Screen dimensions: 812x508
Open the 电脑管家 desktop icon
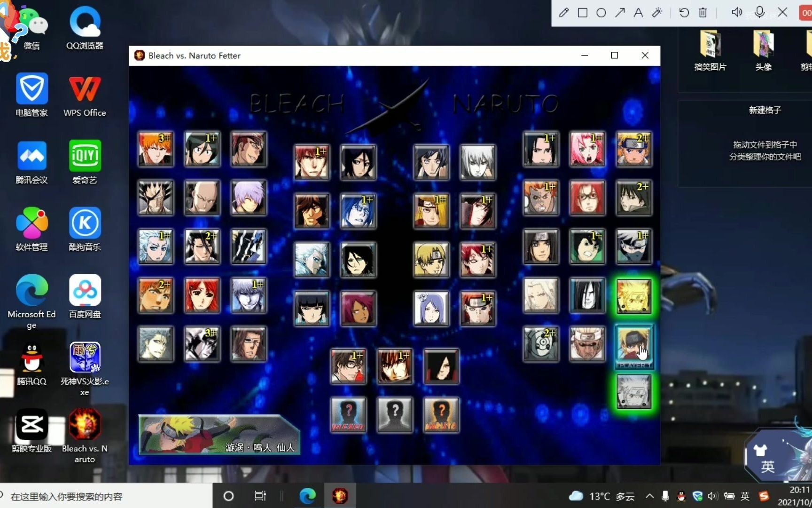31,95
